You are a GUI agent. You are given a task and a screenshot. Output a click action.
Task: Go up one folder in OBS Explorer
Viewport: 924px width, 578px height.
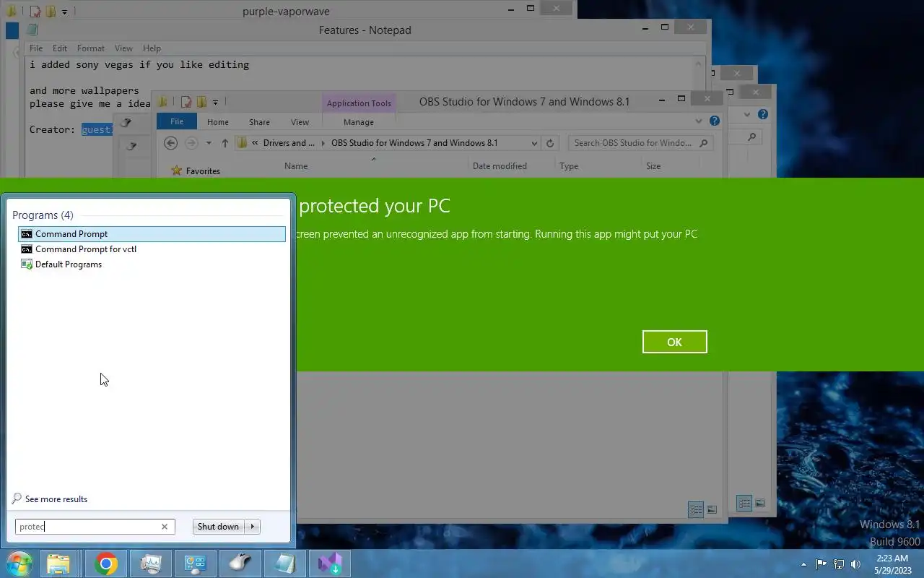pos(225,143)
